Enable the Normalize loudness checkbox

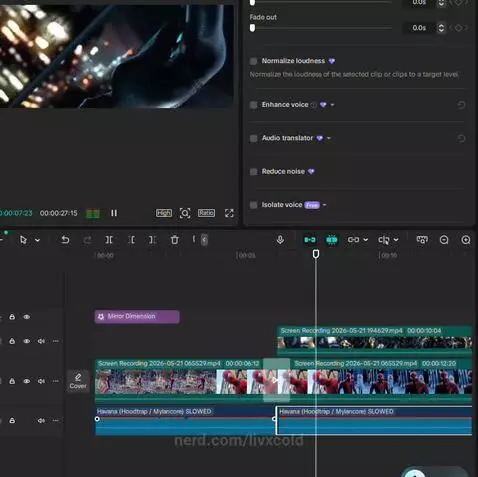(253, 61)
